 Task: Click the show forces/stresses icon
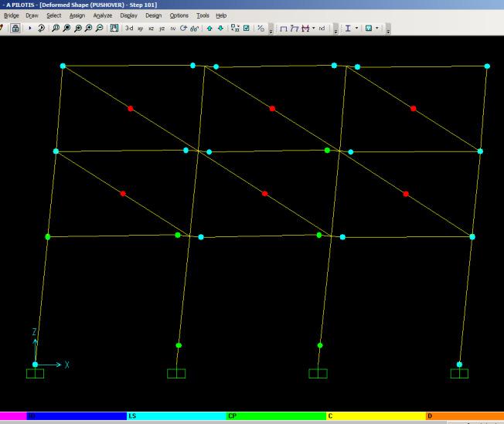(x=305, y=29)
